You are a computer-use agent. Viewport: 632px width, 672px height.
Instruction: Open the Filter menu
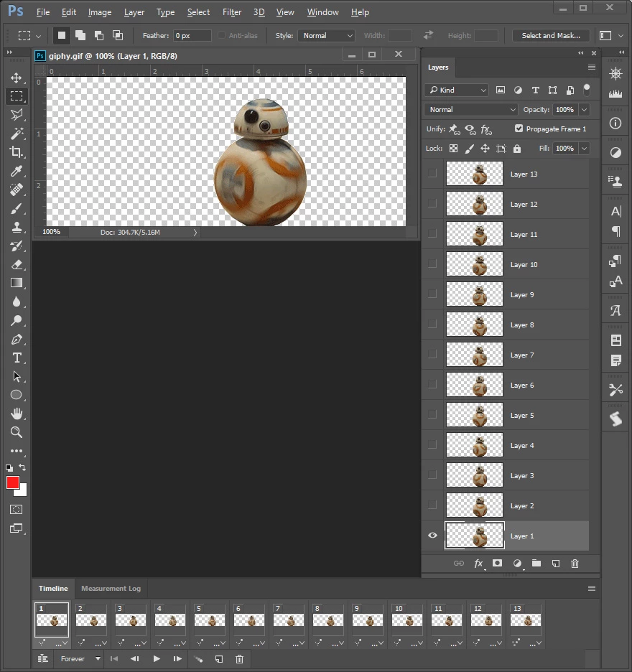(232, 12)
